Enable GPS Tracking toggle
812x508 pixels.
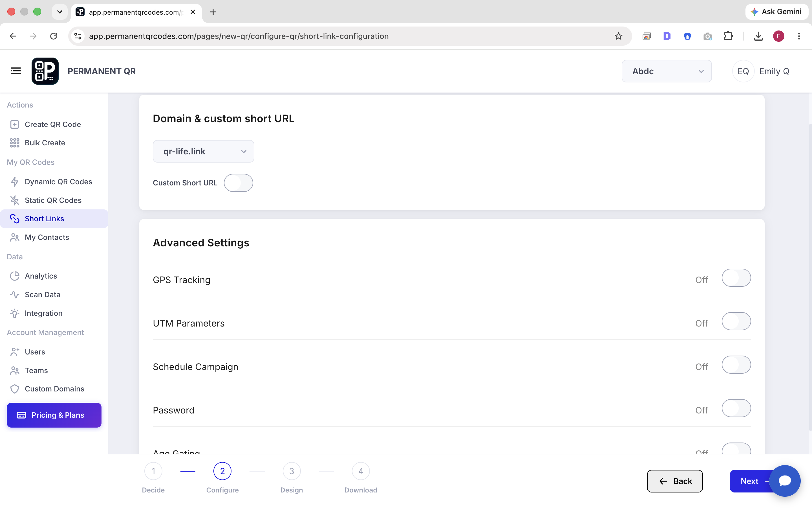pos(736,278)
